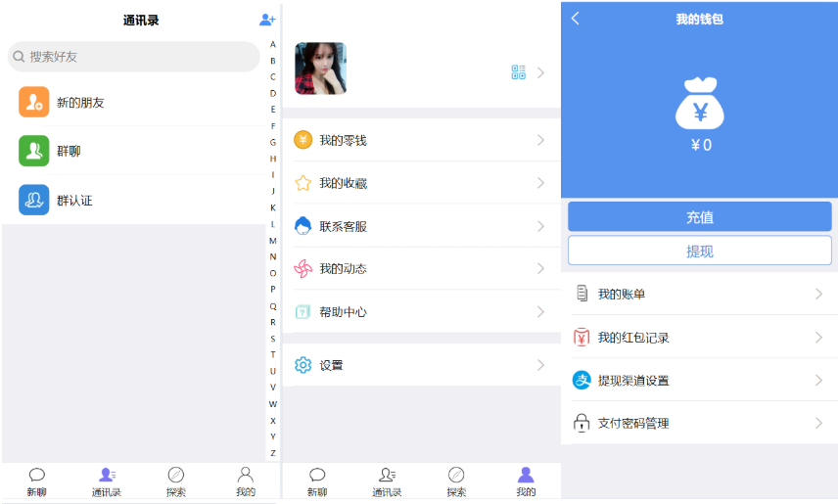
Task: Open 我的零钱 row chevron
Action: pyautogui.click(x=540, y=140)
